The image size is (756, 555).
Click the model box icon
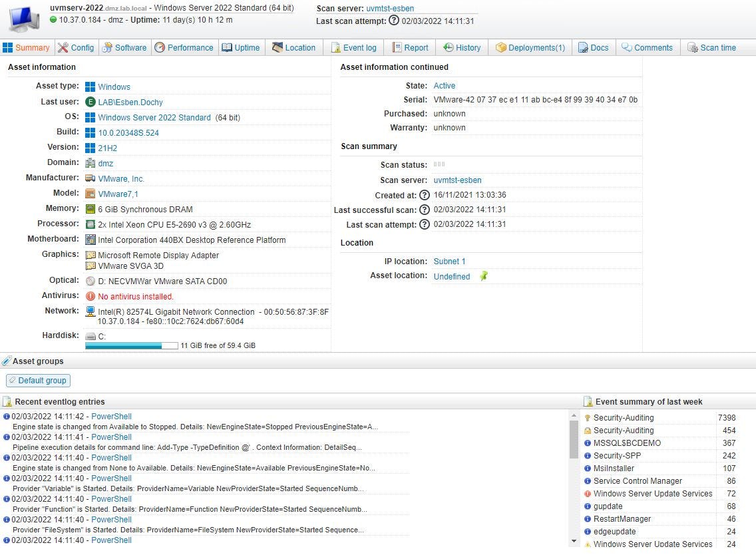[x=90, y=194]
